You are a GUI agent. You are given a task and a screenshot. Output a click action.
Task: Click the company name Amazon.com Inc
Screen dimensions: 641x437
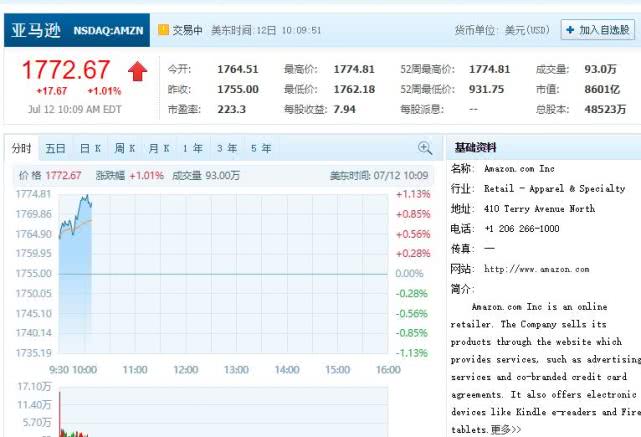point(519,168)
